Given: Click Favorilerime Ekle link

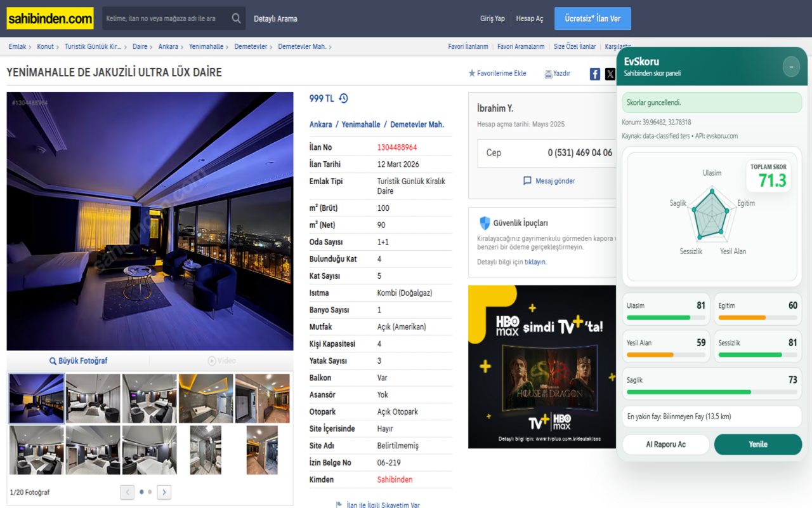Looking at the screenshot, I should coord(502,74).
